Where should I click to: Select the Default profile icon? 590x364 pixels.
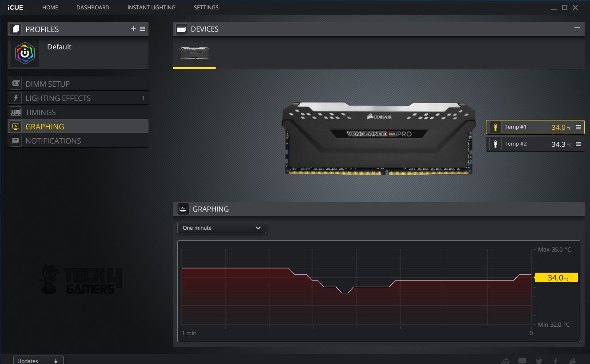pos(25,53)
